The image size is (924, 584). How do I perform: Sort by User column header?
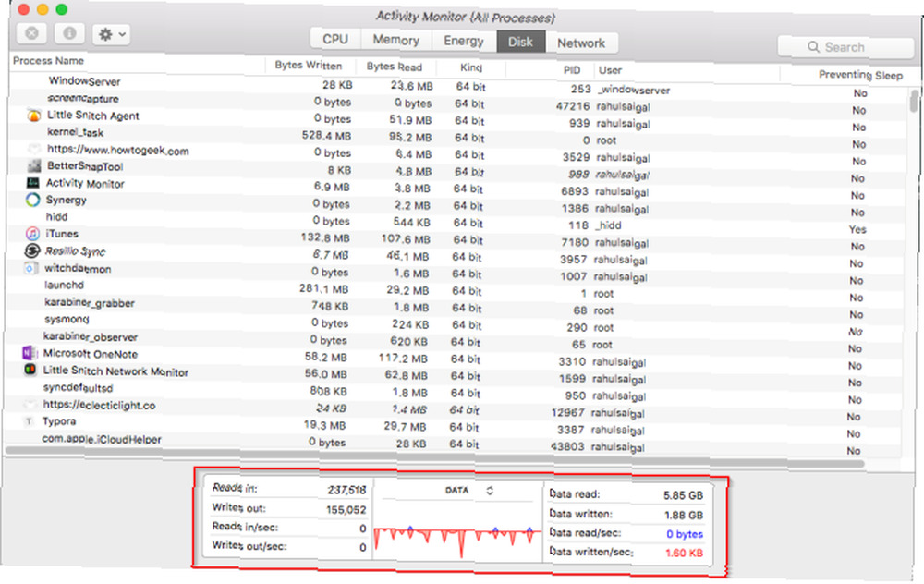(x=610, y=70)
